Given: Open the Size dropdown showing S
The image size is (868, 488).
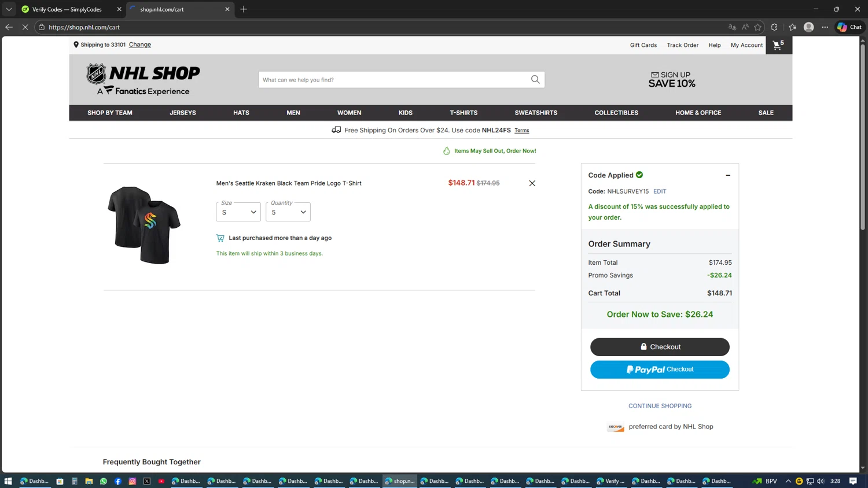Looking at the screenshot, I should click(x=238, y=212).
